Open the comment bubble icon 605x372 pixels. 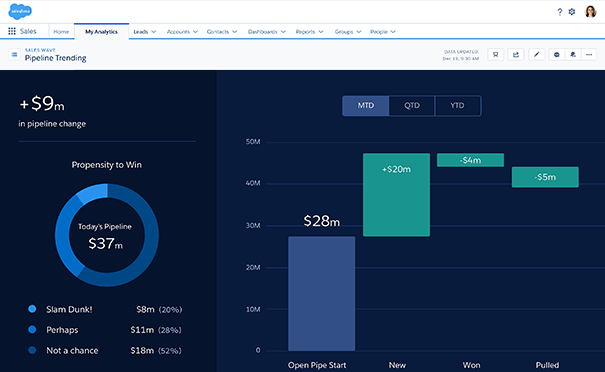(x=557, y=54)
